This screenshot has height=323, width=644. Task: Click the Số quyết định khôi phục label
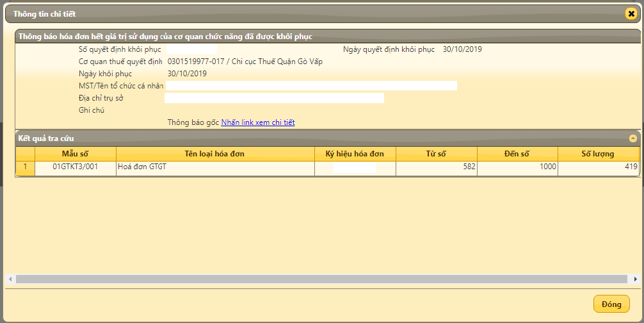[x=120, y=49]
